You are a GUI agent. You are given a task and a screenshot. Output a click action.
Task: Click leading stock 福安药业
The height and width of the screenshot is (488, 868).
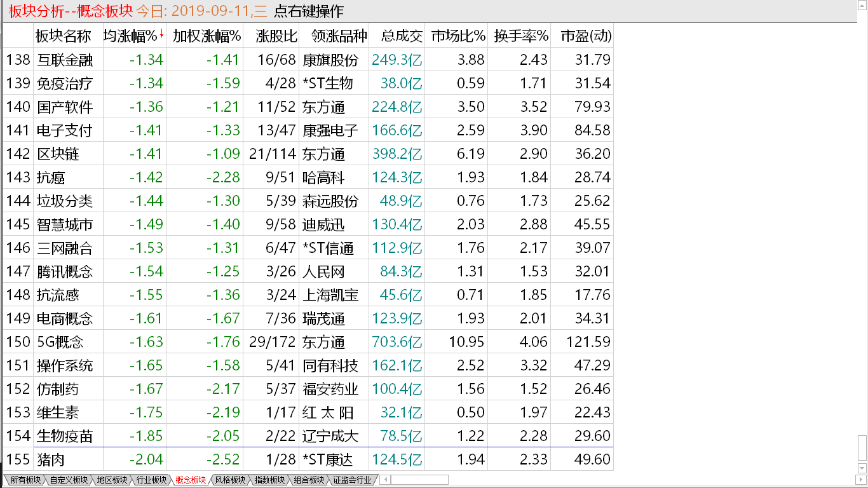[330, 389]
